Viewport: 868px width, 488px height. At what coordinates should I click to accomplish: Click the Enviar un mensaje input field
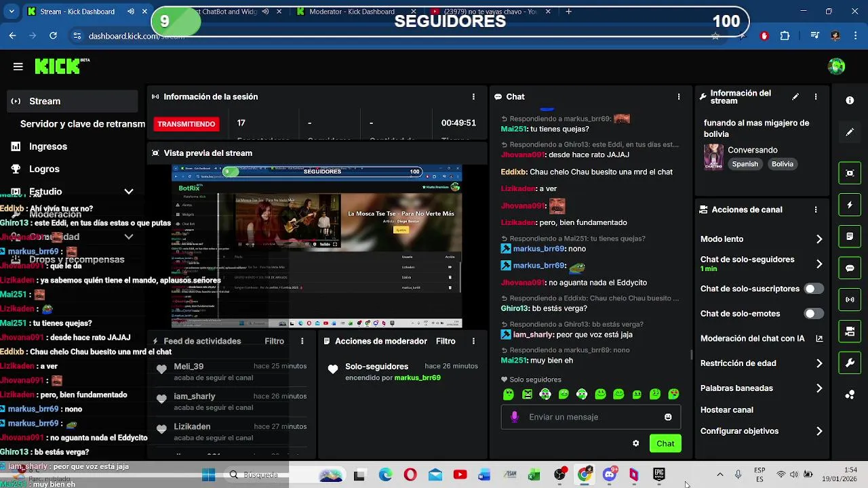click(590, 417)
